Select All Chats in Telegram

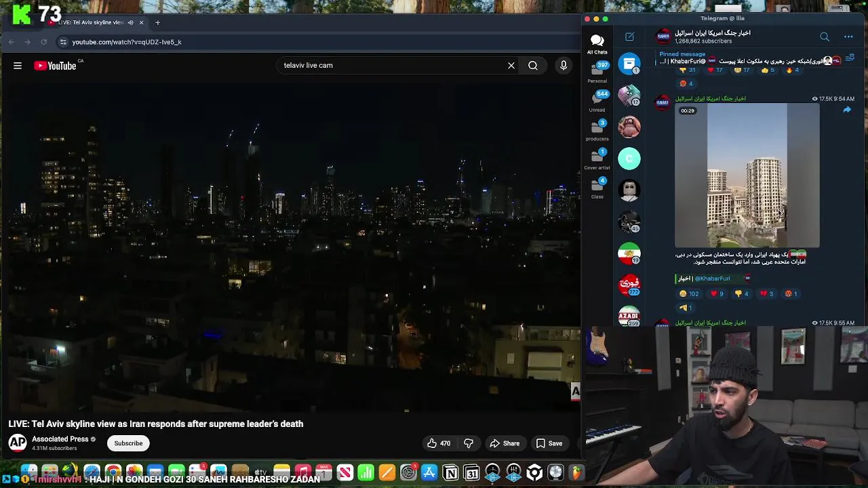pos(597,44)
